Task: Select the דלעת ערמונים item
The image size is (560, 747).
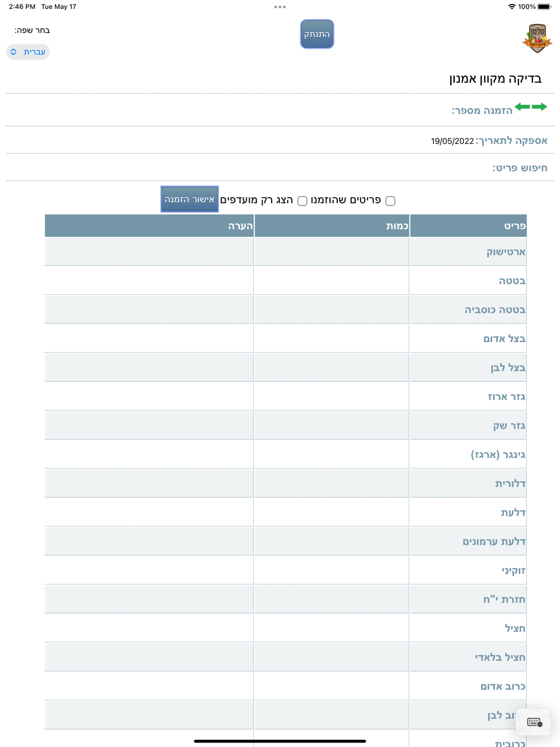Action: [x=494, y=541]
